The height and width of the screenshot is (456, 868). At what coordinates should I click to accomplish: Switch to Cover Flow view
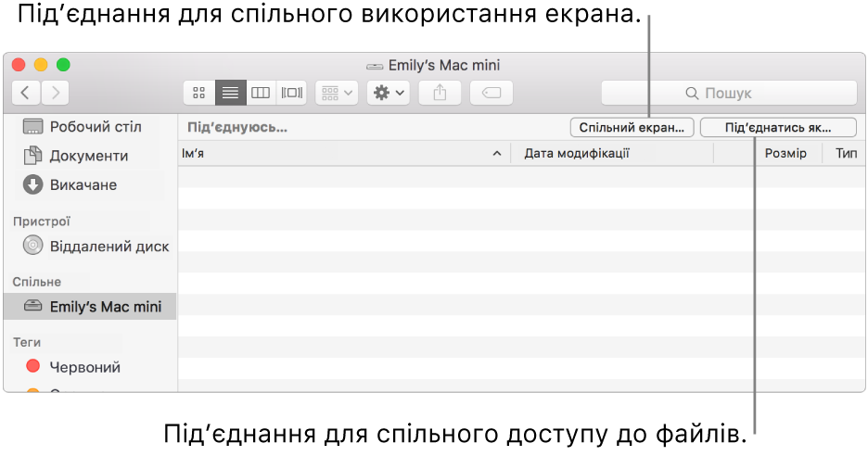[291, 93]
